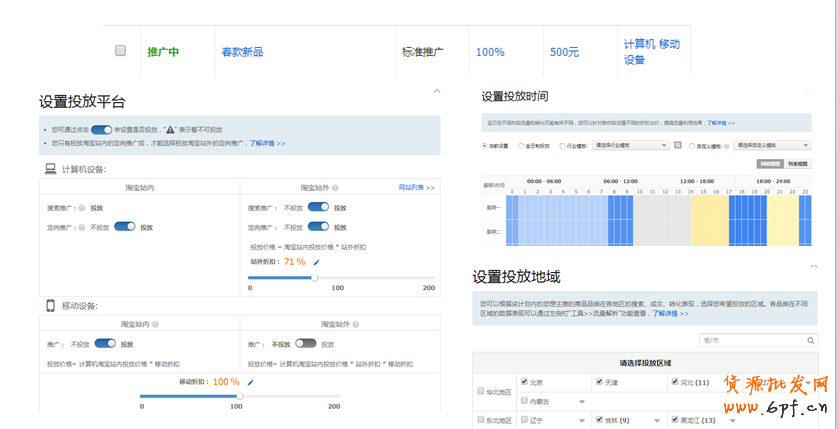This screenshot has width=838, height=429.
Task: Toggle 搜索推广 switch under computer 淘宝站外
Action: click(319, 207)
